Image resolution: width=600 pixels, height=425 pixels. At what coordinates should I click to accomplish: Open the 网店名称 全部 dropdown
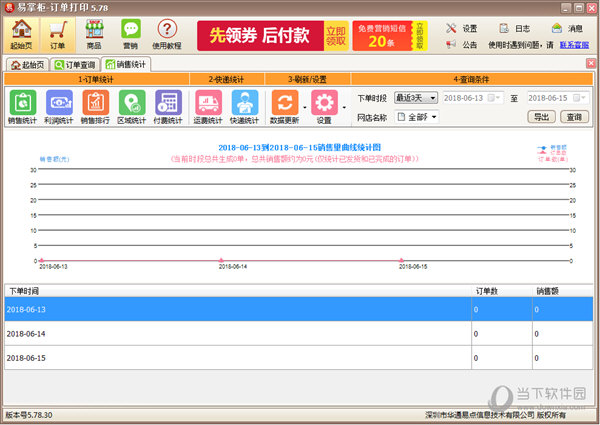(417, 117)
